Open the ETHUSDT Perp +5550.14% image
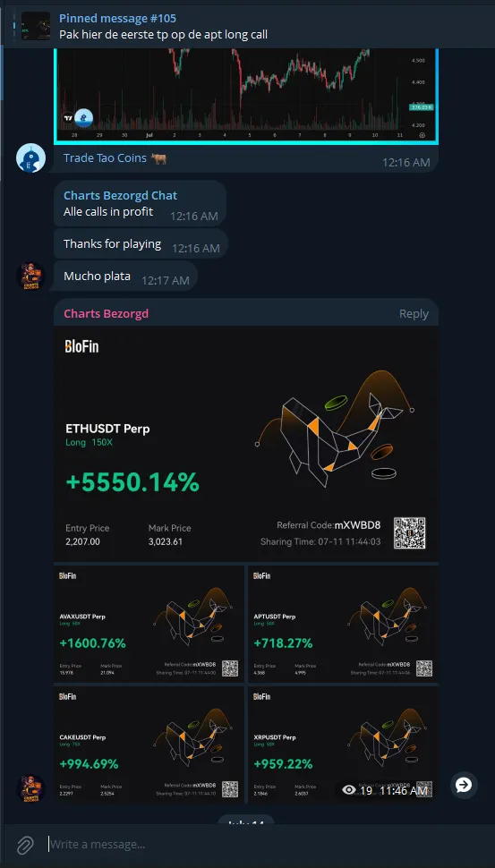 [246, 444]
